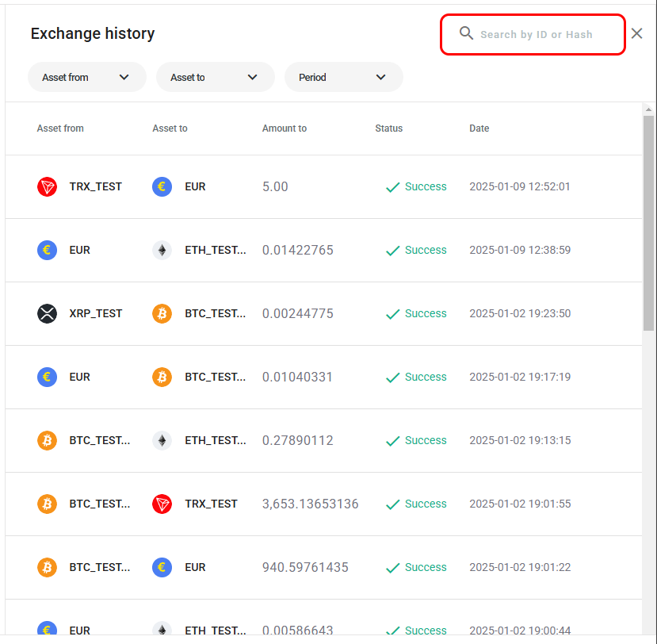Image resolution: width=657 pixels, height=644 pixels.
Task: Click the EUR icon in 19:01:22 row
Action: pyautogui.click(x=162, y=567)
